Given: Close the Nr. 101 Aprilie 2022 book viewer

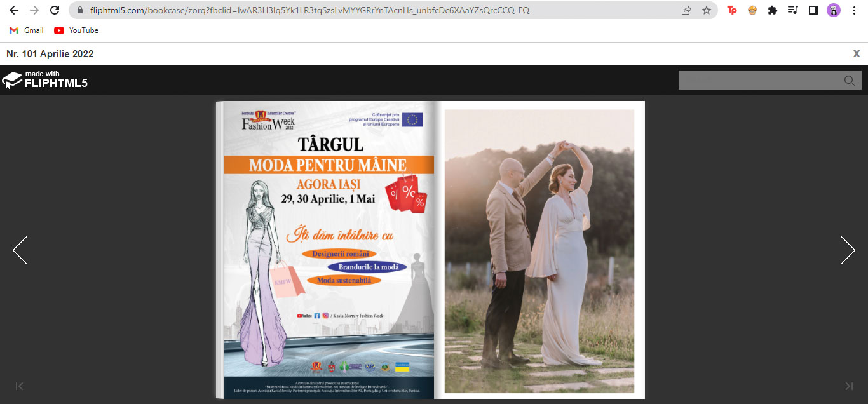Looking at the screenshot, I should (x=857, y=54).
